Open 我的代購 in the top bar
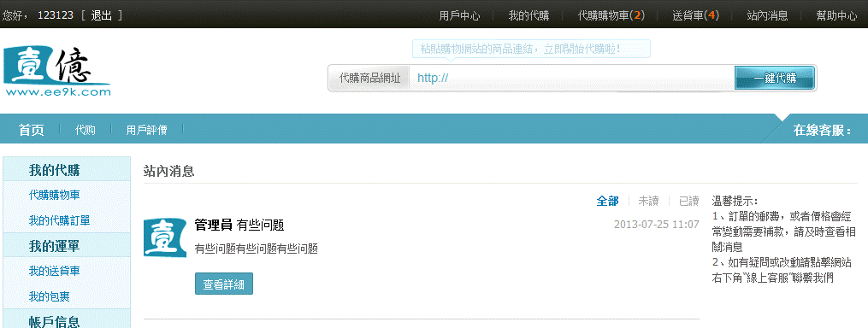The image size is (868, 328). 528,15
